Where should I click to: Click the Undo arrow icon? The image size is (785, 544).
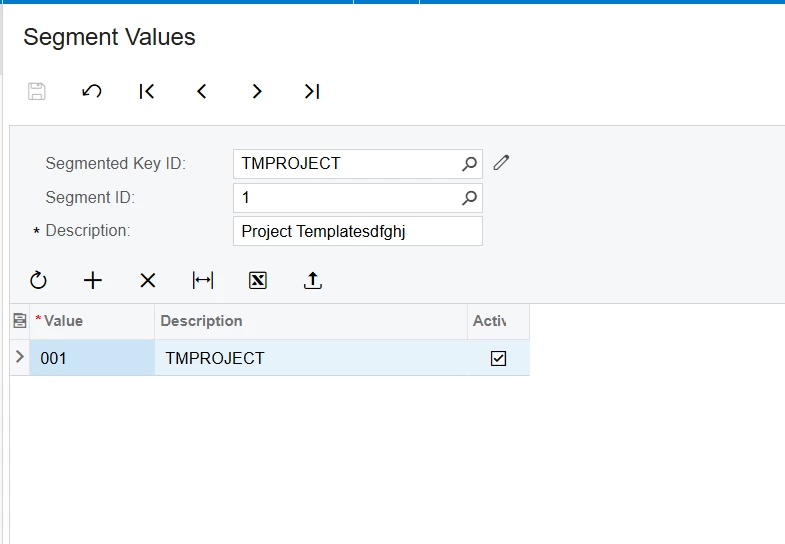click(x=92, y=92)
